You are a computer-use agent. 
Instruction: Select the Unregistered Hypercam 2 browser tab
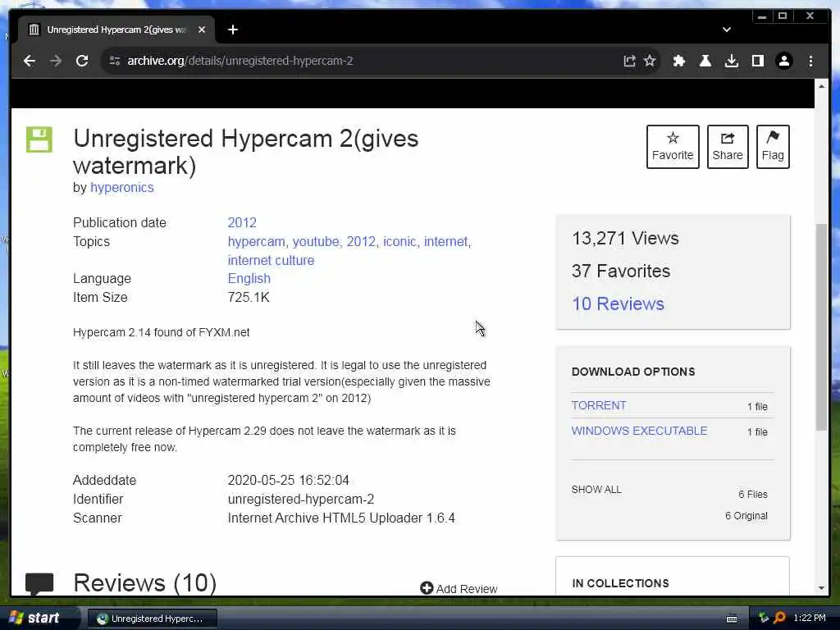116,30
